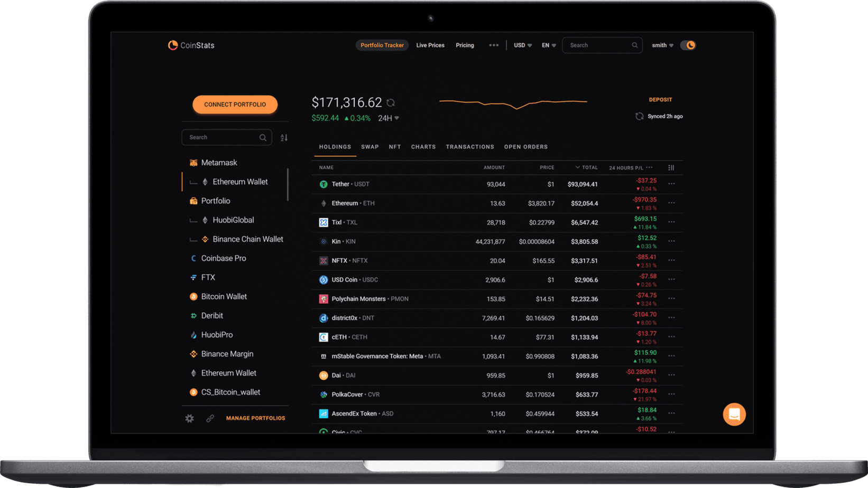Open the 24H time range dropdown
The height and width of the screenshot is (488, 868).
pos(389,118)
